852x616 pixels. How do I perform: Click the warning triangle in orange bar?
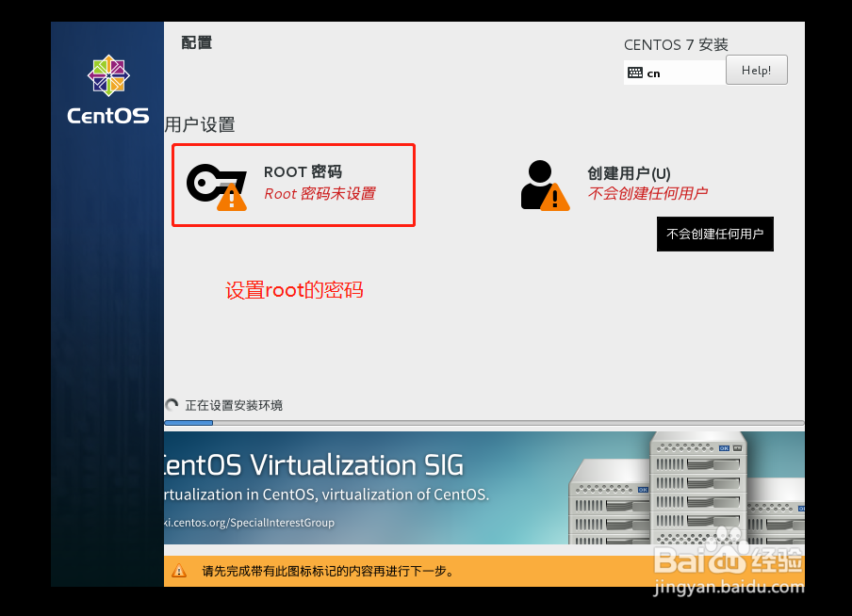[179, 571]
